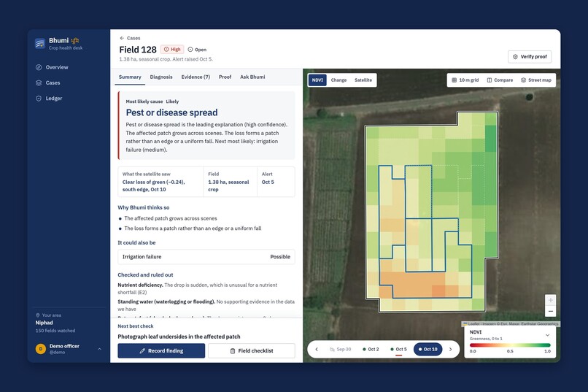
Task: Switch to Street map basemap
Action: pyautogui.click(x=536, y=80)
